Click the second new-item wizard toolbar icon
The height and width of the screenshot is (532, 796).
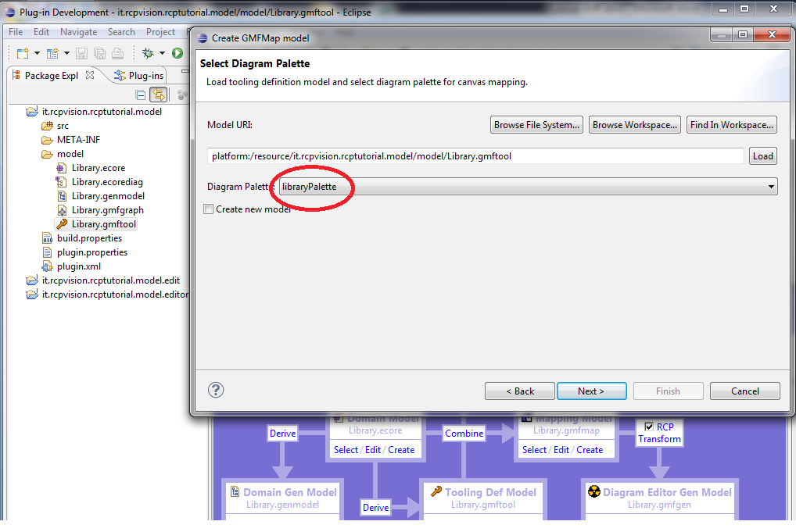[52, 53]
